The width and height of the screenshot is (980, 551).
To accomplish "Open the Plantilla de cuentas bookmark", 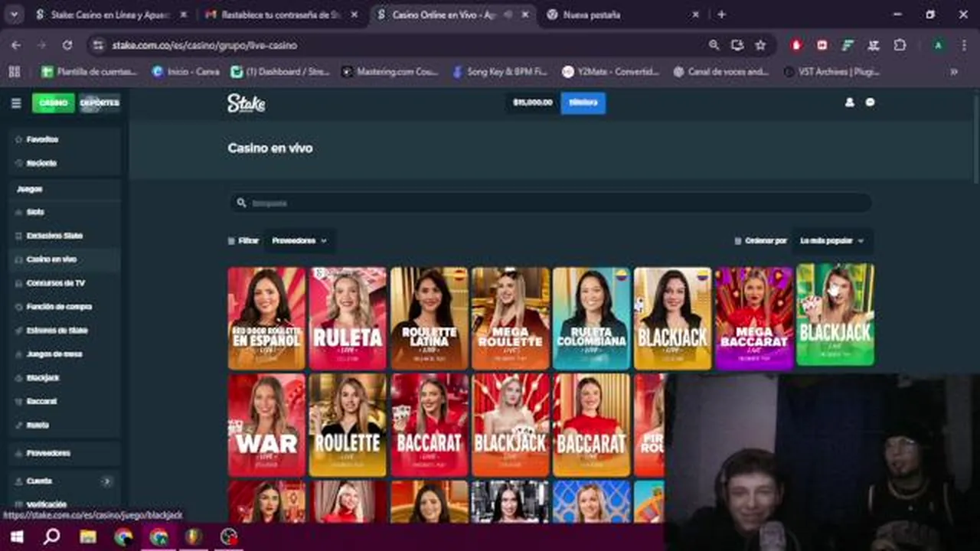I will [x=90, y=71].
